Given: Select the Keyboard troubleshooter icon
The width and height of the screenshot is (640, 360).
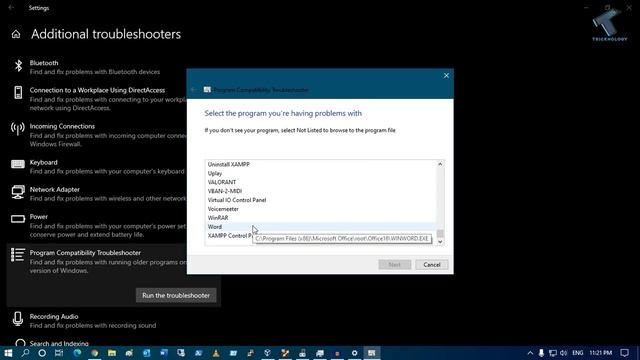Looking at the screenshot, I should [18, 164].
